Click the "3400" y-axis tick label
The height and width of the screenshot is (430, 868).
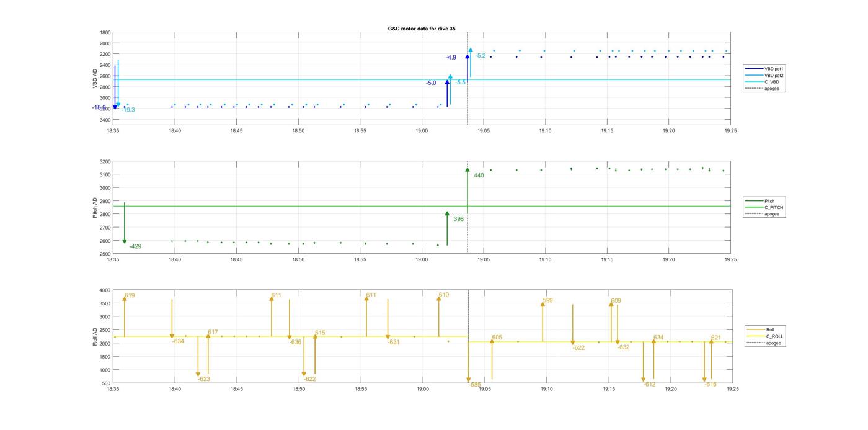pos(105,120)
